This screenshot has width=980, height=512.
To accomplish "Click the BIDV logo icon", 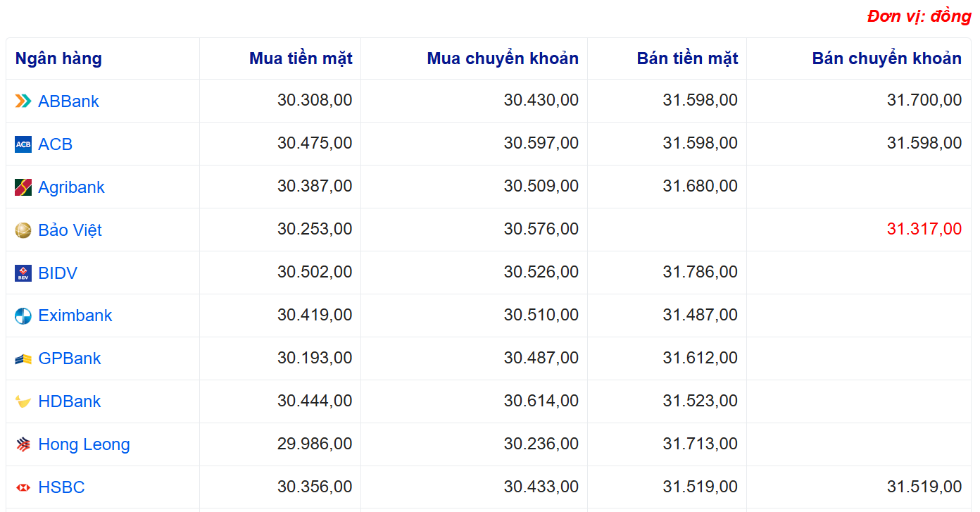I will coord(23,273).
